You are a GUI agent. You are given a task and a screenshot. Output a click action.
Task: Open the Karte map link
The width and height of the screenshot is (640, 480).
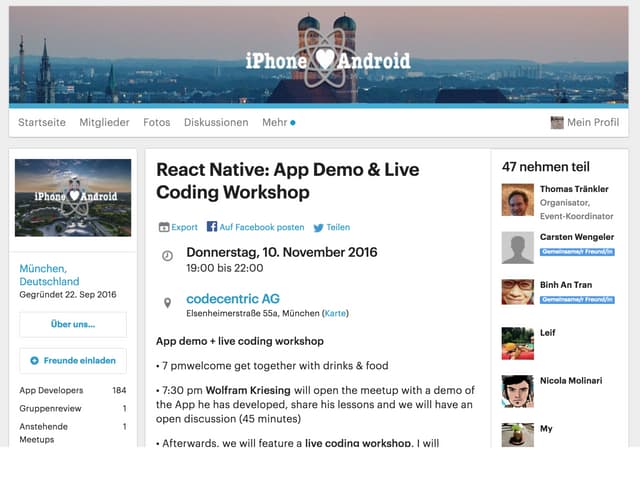coord(336,313)
